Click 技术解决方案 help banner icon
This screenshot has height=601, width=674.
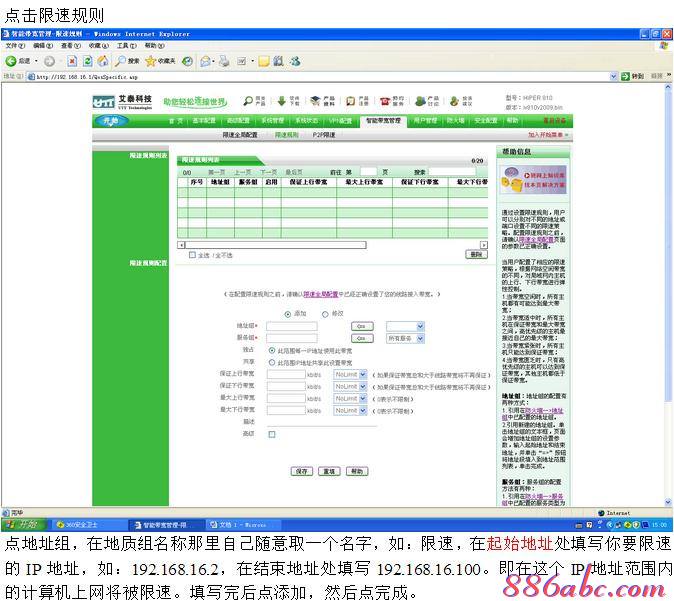point(534,179)
